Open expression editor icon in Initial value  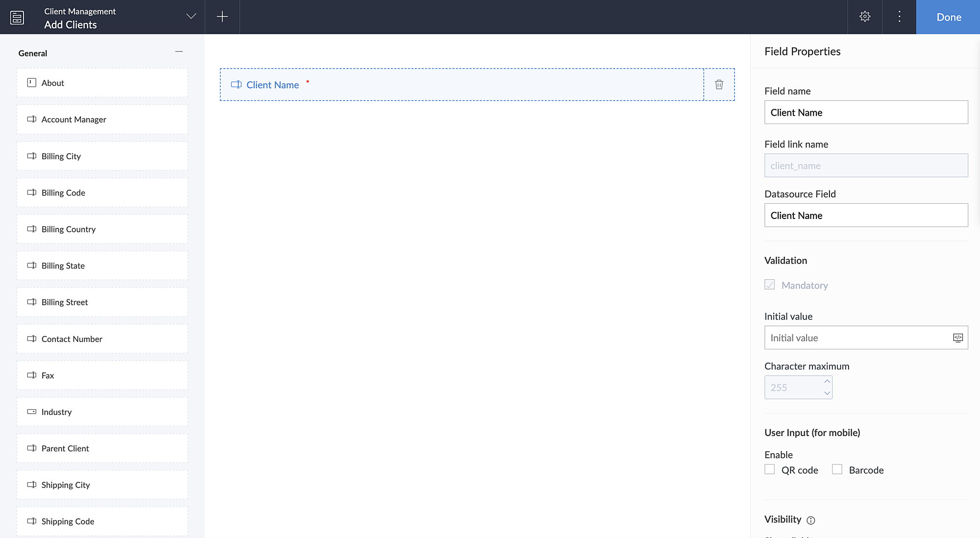click(x=957, y=338)
